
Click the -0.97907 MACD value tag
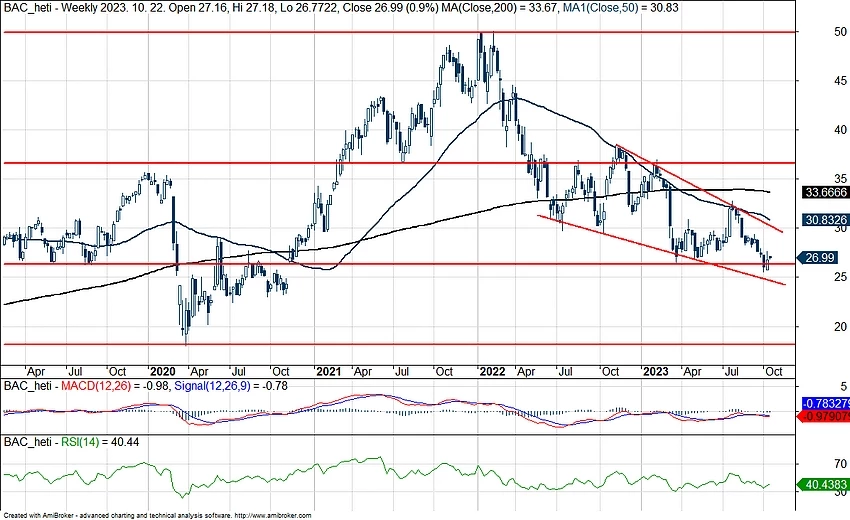tap(826, 416)
